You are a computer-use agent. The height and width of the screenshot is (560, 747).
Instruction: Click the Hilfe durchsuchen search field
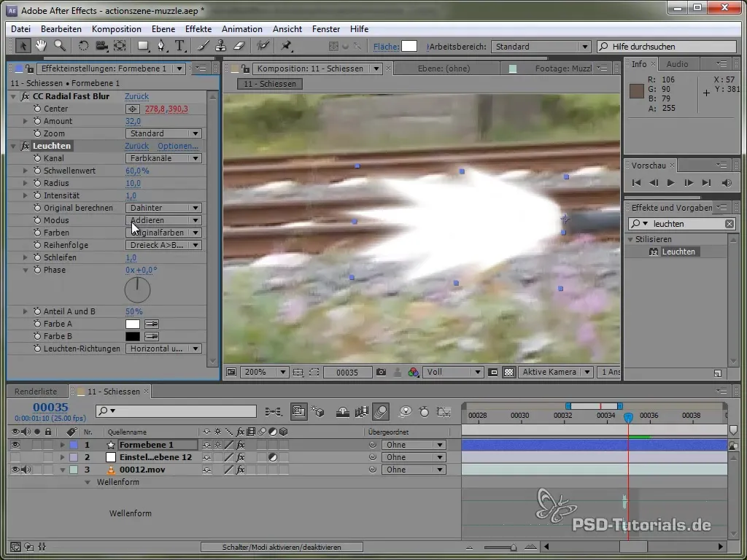click(x=667, y=47)
